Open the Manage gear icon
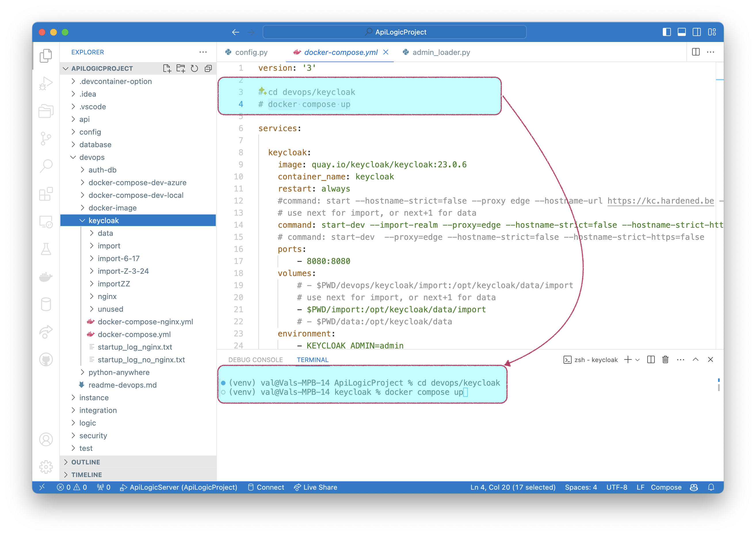Screen dimensions: 756x536 [46, 467]
